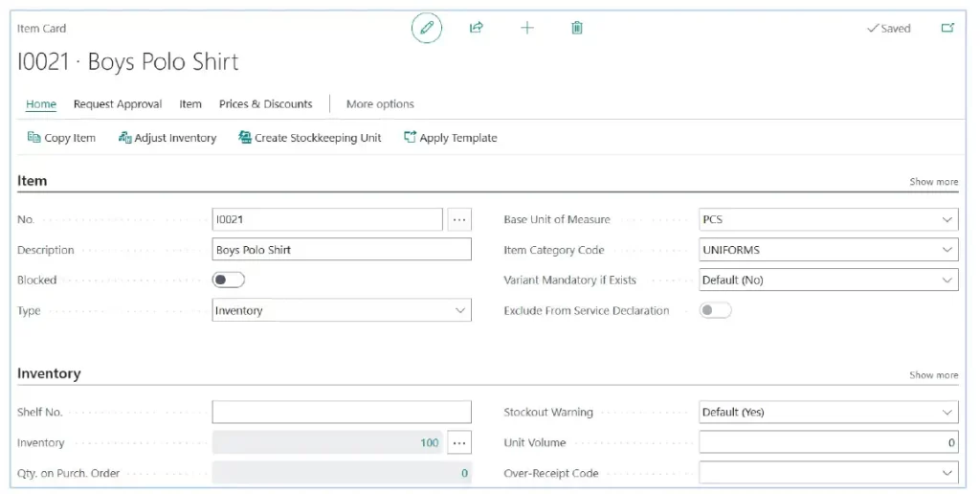Click the share icon in header
980x494 pixels.
pos(477,28)
